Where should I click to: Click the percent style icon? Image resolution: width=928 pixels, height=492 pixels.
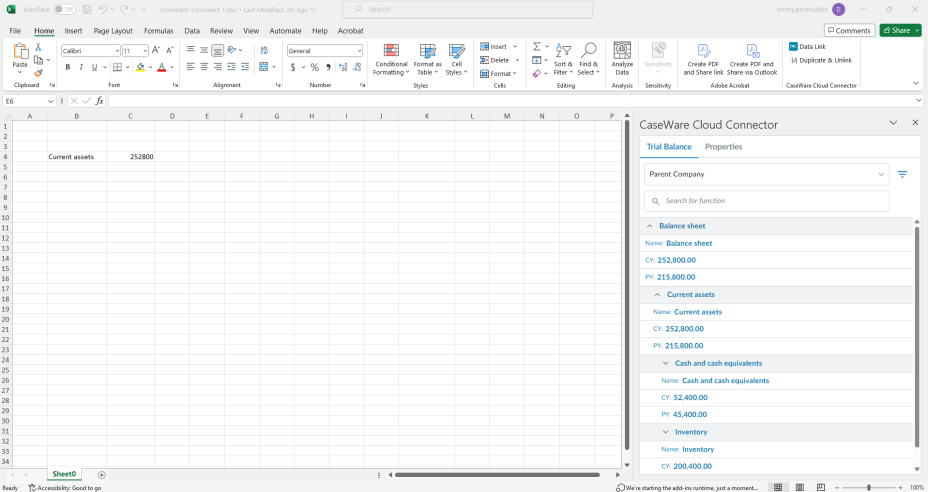point(314,67)
